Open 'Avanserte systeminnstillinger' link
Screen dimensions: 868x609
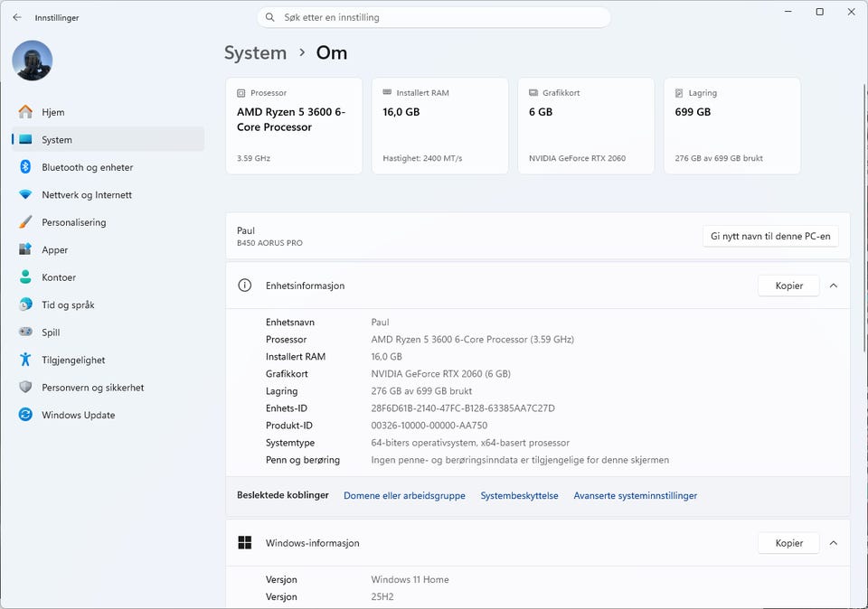point(636,496)
